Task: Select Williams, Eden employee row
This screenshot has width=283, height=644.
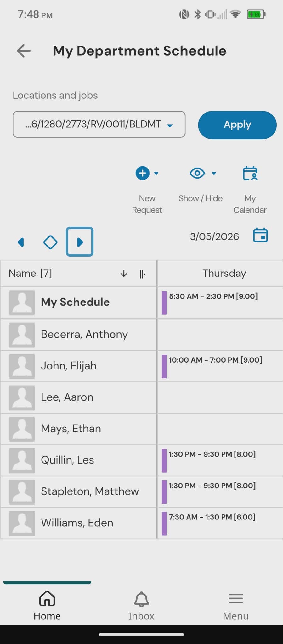Action: (77, 523)
